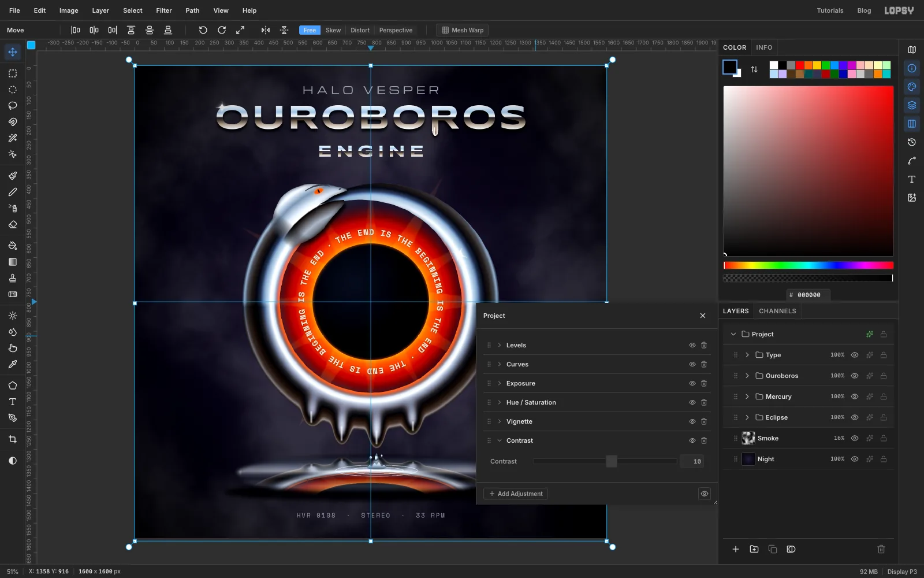Image resolution: width=924 pixels, height=578 pixels.
Task: Delete selected layer with trash icon
Action: [881, 549]
